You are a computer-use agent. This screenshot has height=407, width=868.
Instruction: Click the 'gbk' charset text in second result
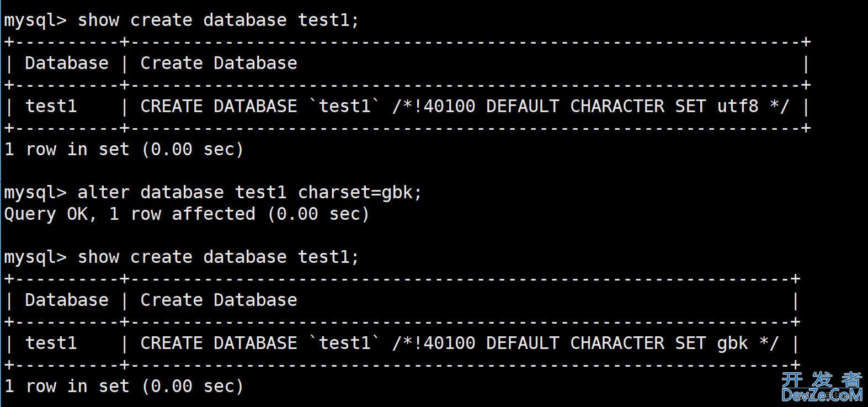pyautogui.click(x=732, y=343)
